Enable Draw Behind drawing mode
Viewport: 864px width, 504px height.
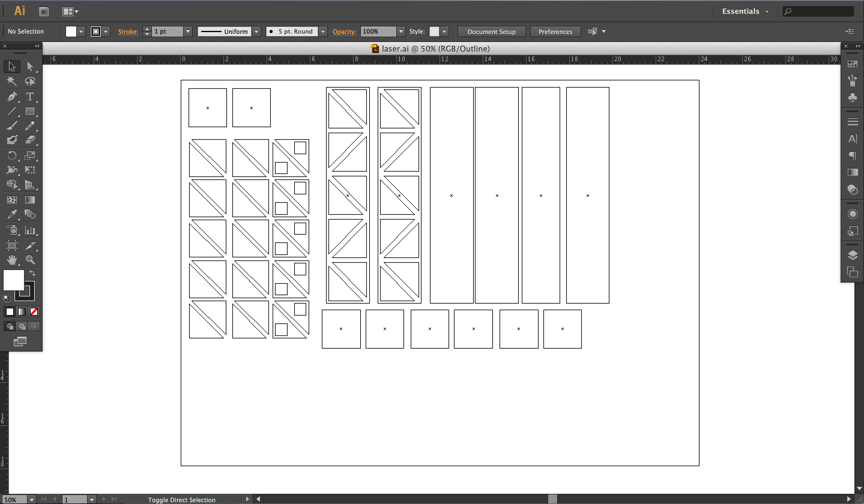point(22,326)
